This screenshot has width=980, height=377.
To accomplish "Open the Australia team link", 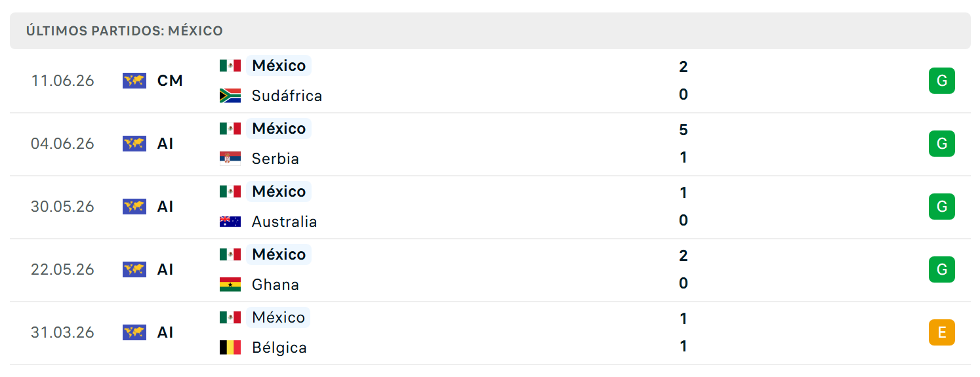I will [284, 222].
